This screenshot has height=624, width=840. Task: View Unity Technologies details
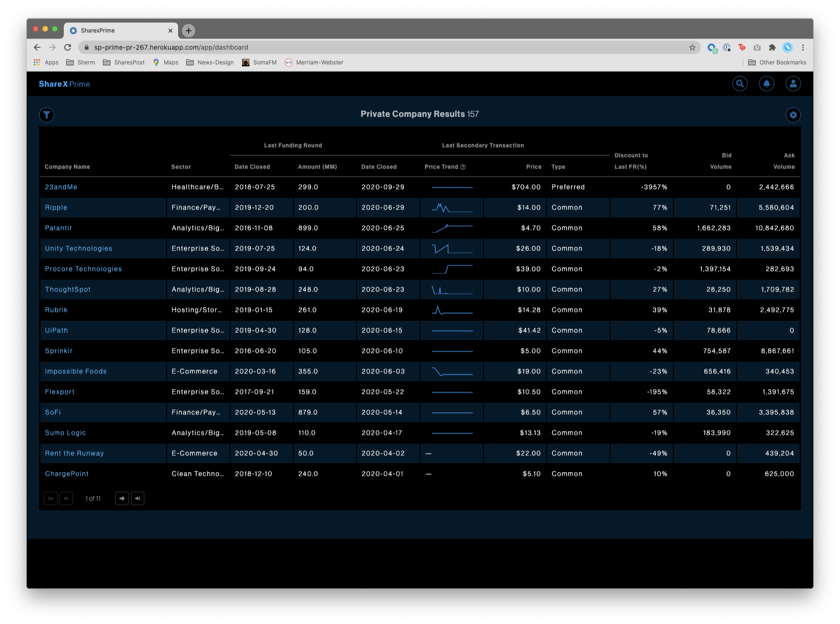[78, 248]
